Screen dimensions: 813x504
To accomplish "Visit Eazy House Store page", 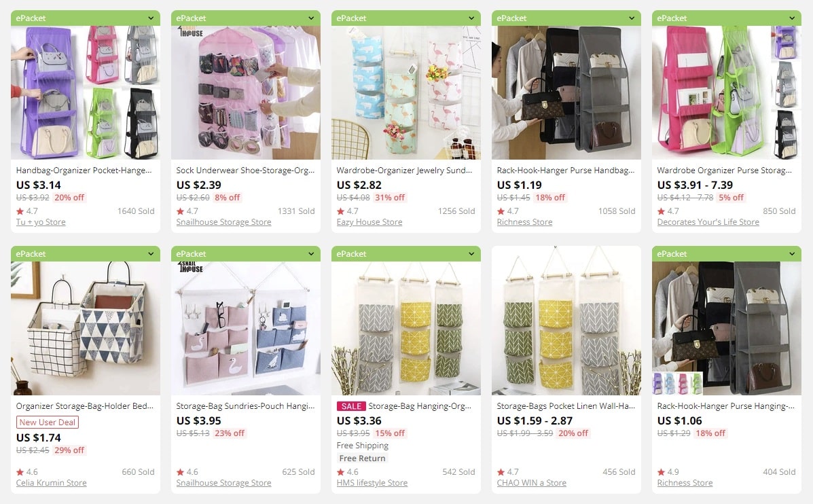I will pyautogui.click(x=369, y=222).
